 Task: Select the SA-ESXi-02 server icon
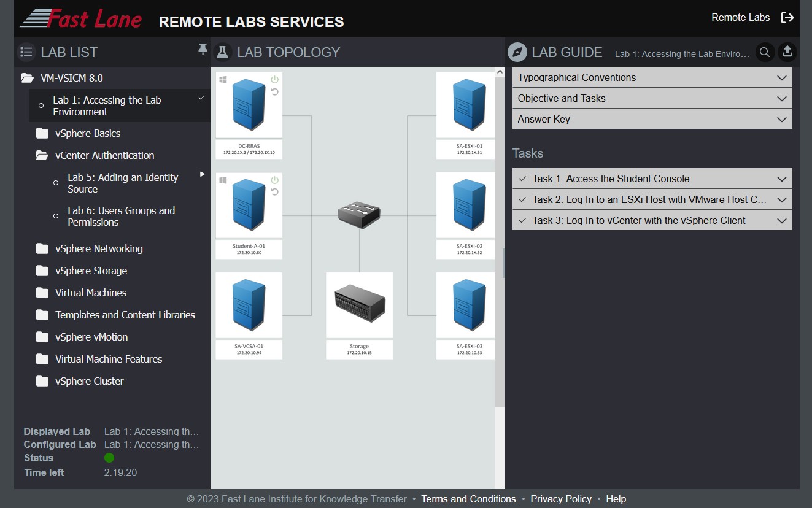[x=469, y=204]
